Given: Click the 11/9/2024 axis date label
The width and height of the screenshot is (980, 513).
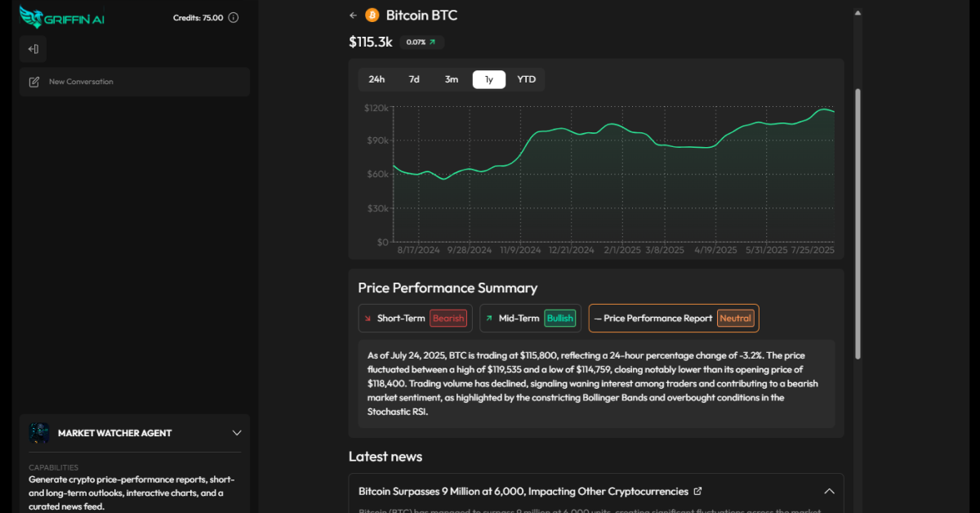Looking at the screenshot, I should click(520, 250).
